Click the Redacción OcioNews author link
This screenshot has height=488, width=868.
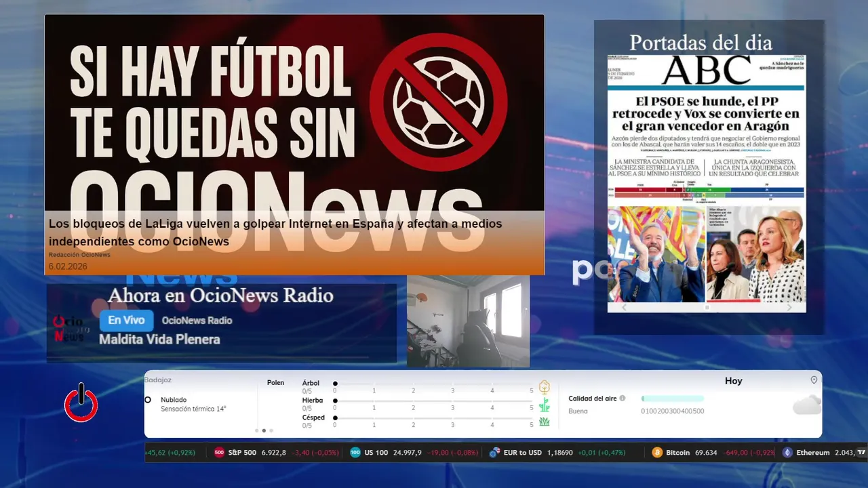79,255
